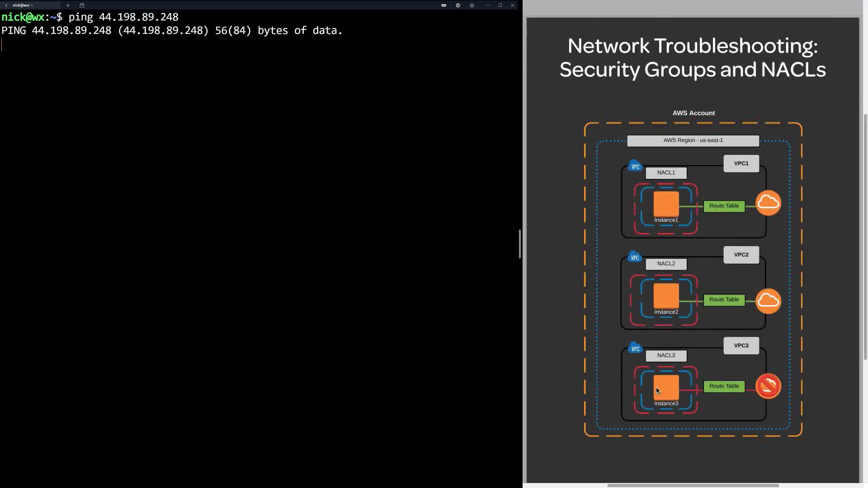Click the Instance1 orange square
The image size is (868, 488).
[x=666, y=204]
